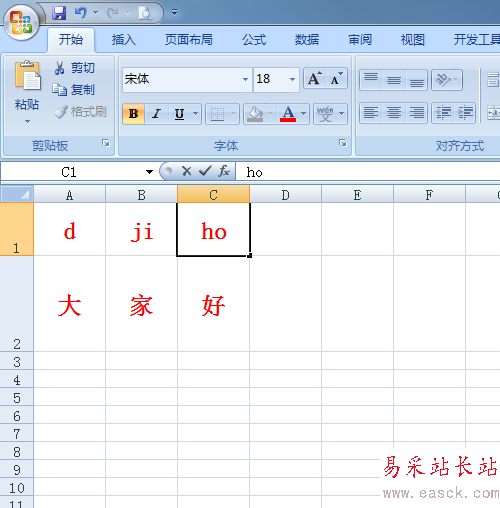Save the workbook using the floppy icon
500x508 pixels.
pos(59,13)
